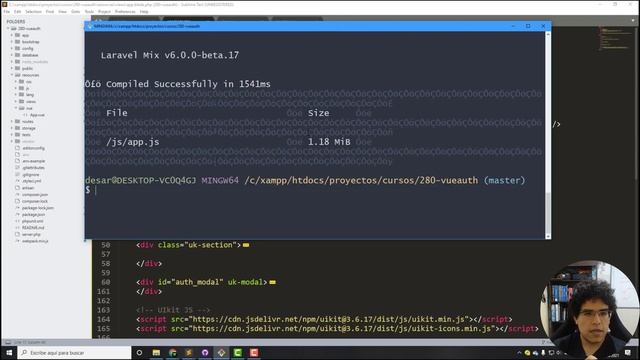This screenshot has height=360, width=640.
Task: Expand the lang folder arrow
Action: 16,95
